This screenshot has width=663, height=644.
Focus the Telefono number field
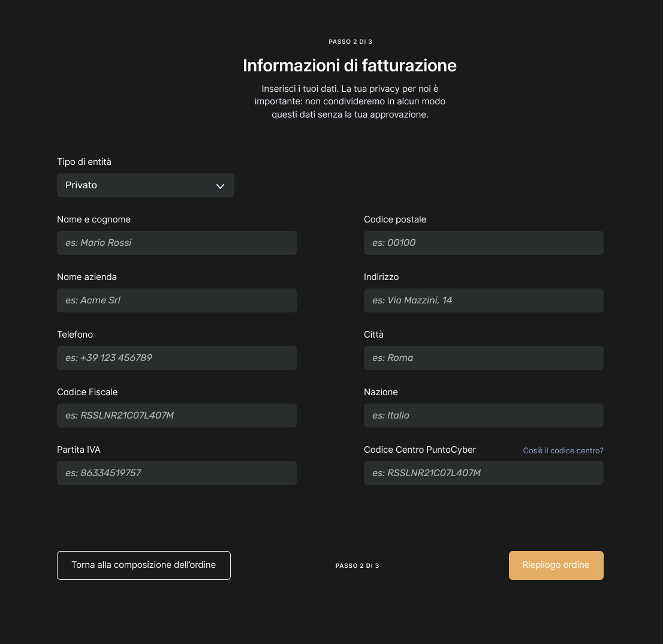tap(176, 358)
